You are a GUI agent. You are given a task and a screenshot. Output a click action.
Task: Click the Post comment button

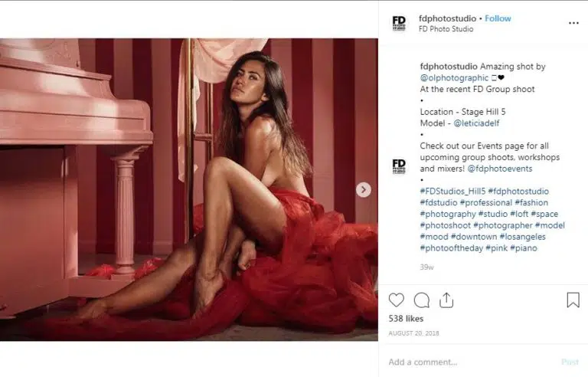tap(570, 362)
